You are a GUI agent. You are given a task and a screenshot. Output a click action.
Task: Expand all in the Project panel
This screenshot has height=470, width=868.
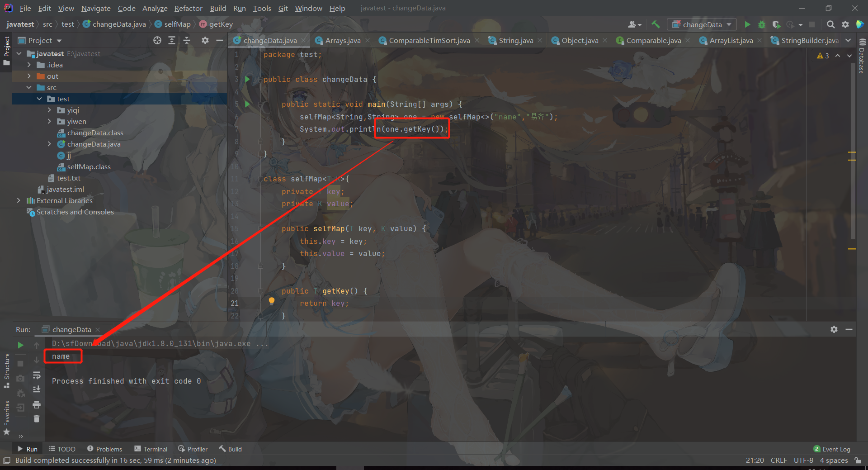172,40
